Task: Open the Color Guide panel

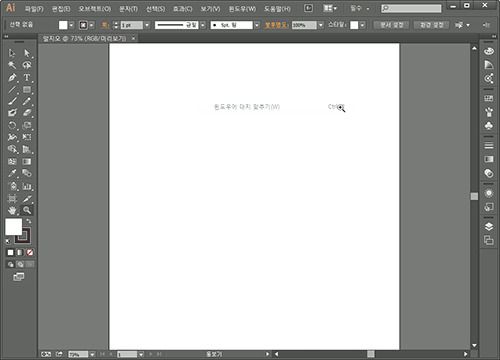Action: (x=489, y=65)
